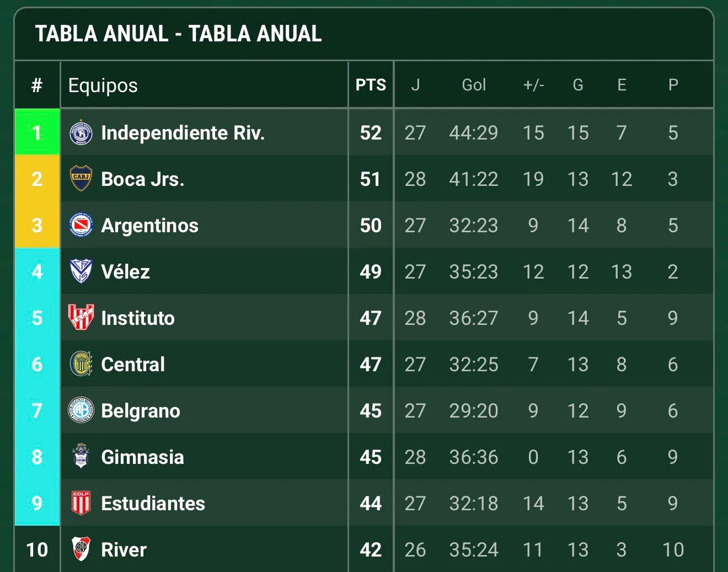Click the Gimnasia crest icon

[81, 456]
